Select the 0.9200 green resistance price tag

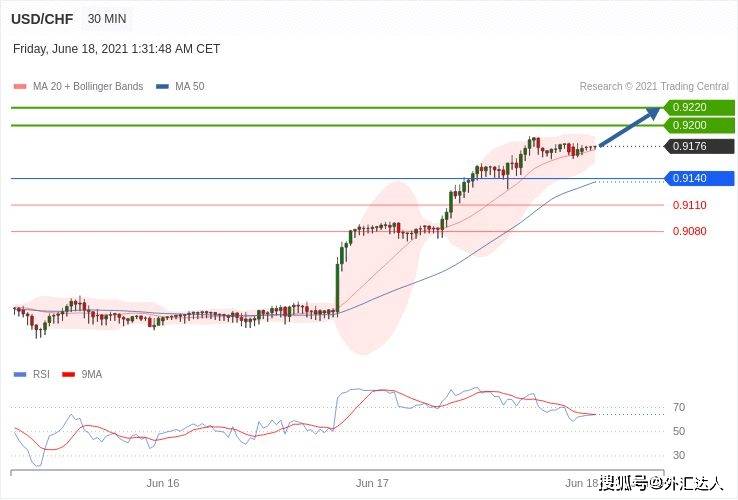click(x=700, y=125)
